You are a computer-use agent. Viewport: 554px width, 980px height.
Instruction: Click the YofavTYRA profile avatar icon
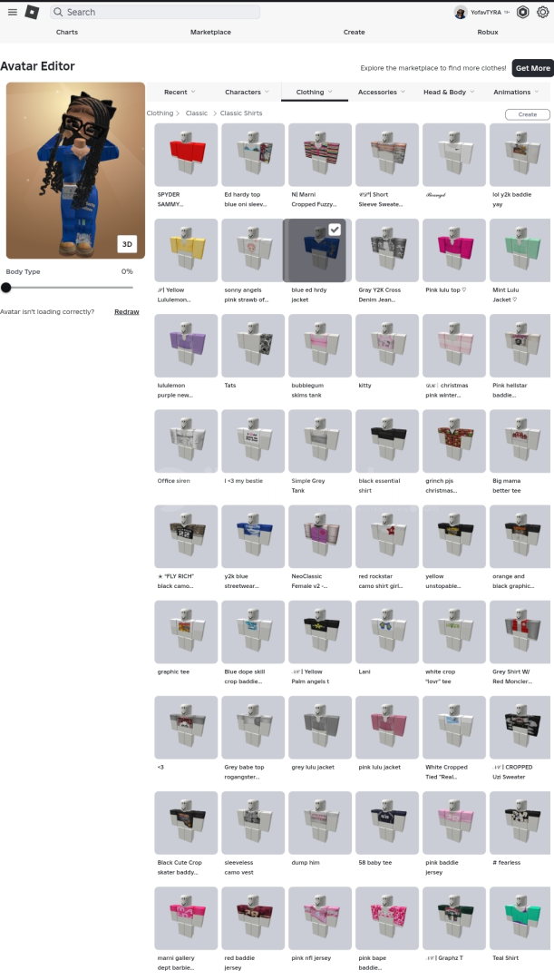461,13
